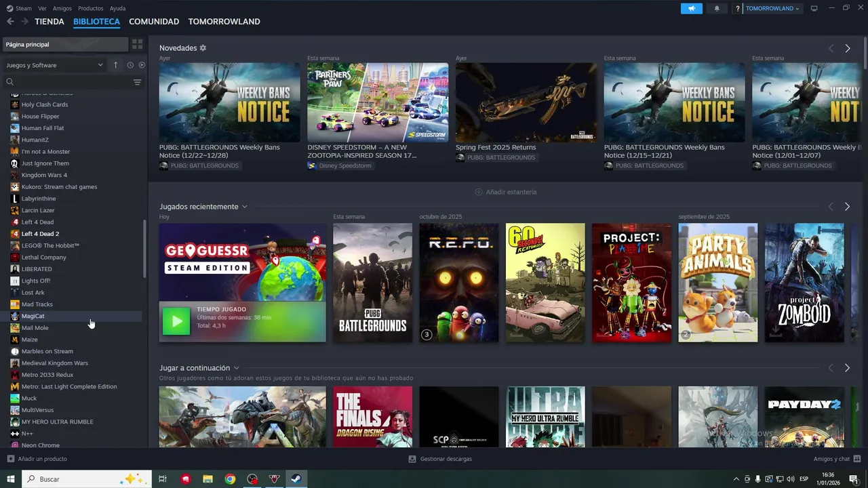This screenshot has height=488, width=868.
Task: Play GeoGuessr with the green button
Action: click(x=176, y=321)
